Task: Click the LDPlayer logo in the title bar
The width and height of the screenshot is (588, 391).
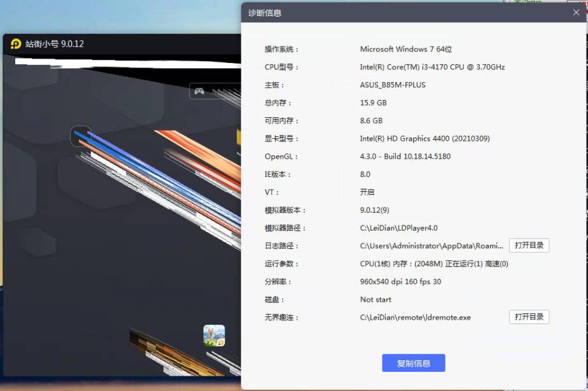Action: click(x=16, y=44)
